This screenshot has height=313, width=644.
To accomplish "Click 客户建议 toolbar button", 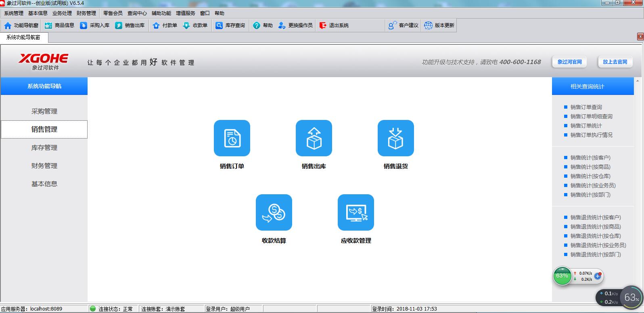I will coord(403,25).
